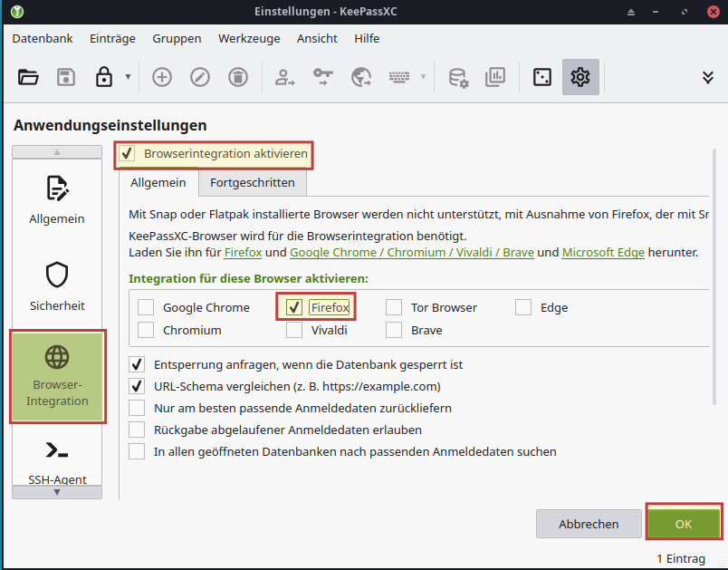Image resolution: width=728 pixels, height=570 pixels.
Task: Click the delete entry trash icon
Action: point(236,77)
